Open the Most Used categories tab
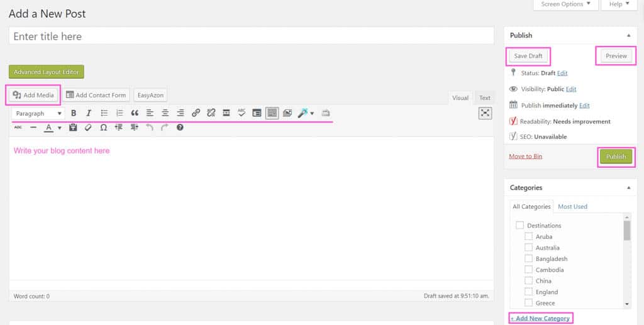Viewport: 644px width, 325px height. (x=572, y=206)
